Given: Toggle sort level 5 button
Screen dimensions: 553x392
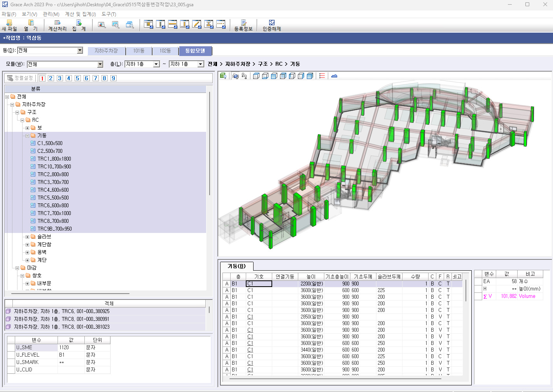Looking at the screenshot, I should [x=78, y=78].
